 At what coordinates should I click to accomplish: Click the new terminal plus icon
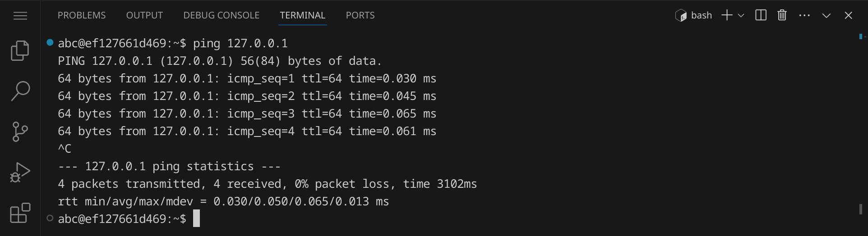pos(726,15)
